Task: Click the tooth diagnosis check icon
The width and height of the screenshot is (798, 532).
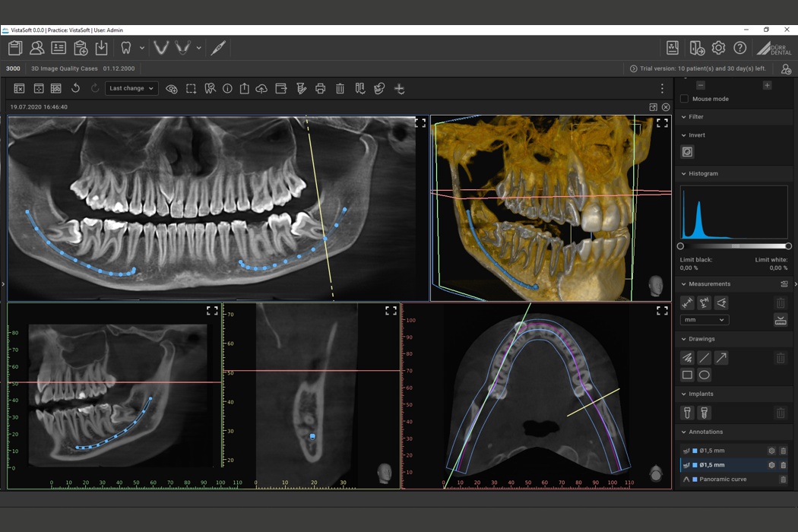Action: tap(210, 89)
